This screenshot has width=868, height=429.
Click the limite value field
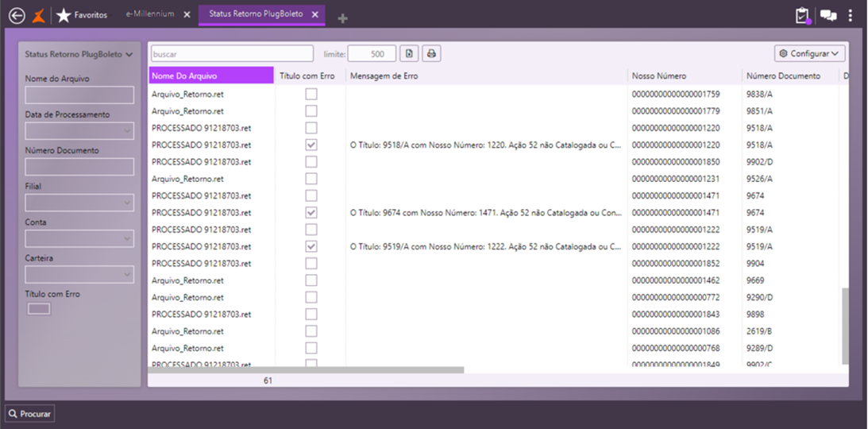(372, 54)
